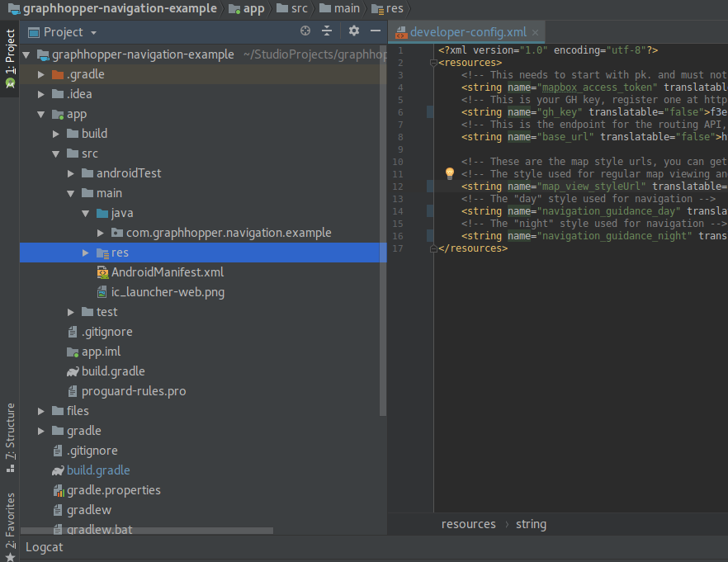Viewport: 728px width, 562px height.
Task: Collapse the java folder
Action: coord(87,213)
